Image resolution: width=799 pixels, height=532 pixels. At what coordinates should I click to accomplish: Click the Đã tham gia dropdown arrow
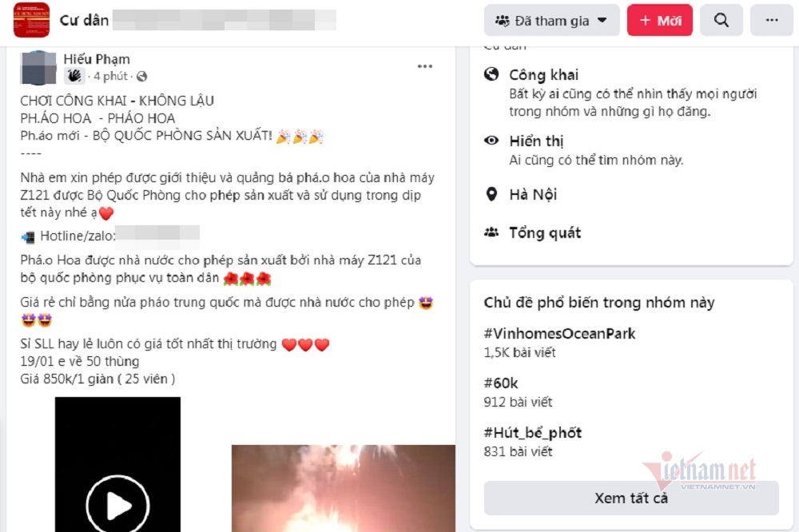602,21
